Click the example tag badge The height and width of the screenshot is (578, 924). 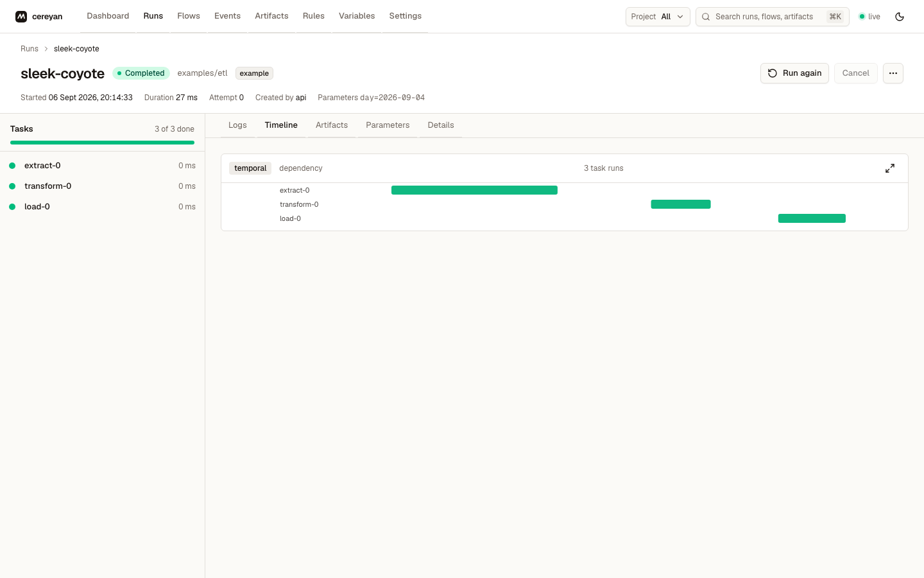click(254, 73)
